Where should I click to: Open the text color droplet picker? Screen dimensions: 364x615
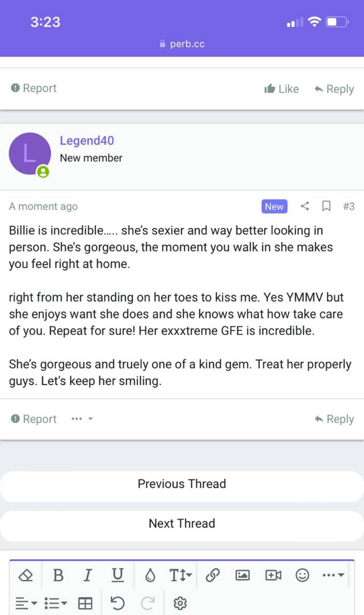point(150,575)
